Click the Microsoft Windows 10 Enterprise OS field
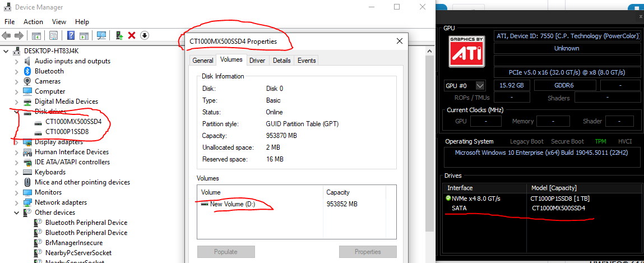 542,156
